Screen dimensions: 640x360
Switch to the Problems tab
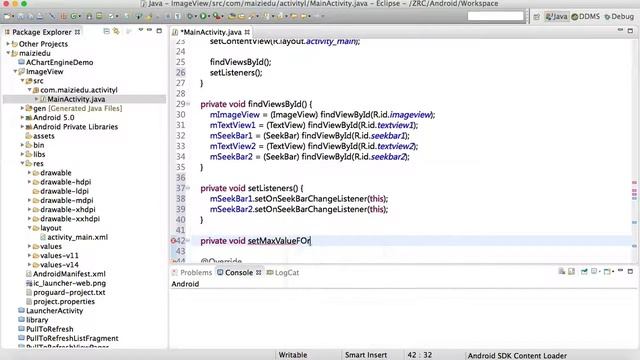point(192,272)
